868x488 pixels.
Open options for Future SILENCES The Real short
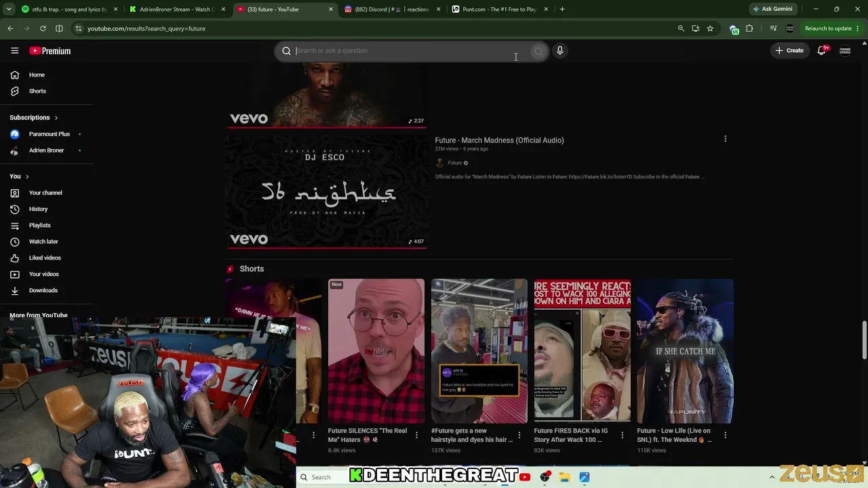416,434
